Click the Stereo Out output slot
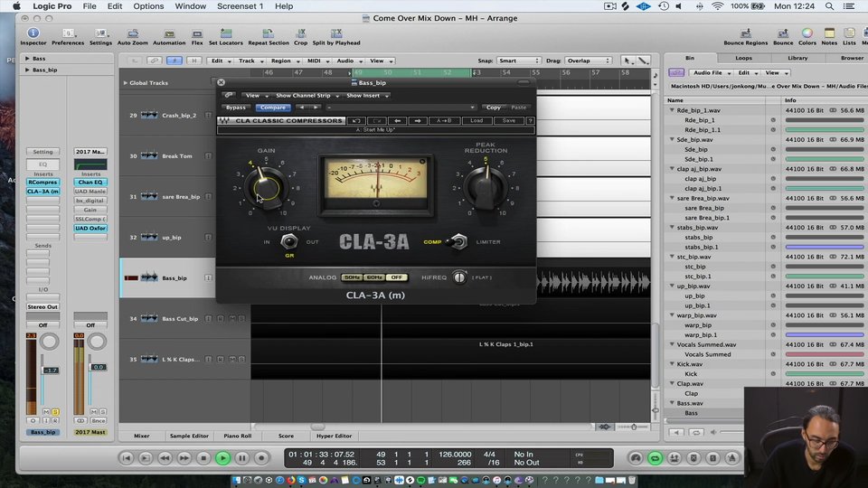Screen dimensions: 868x488 click(x=42, y=306)
